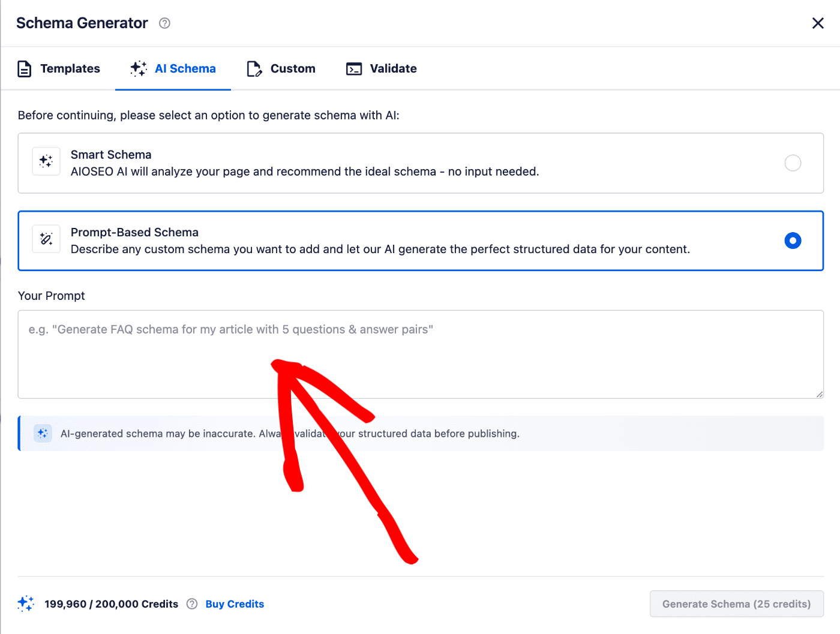
Task: Close the Schema Generator dialog
Action: pyautogui.click(x=818, y=23)
